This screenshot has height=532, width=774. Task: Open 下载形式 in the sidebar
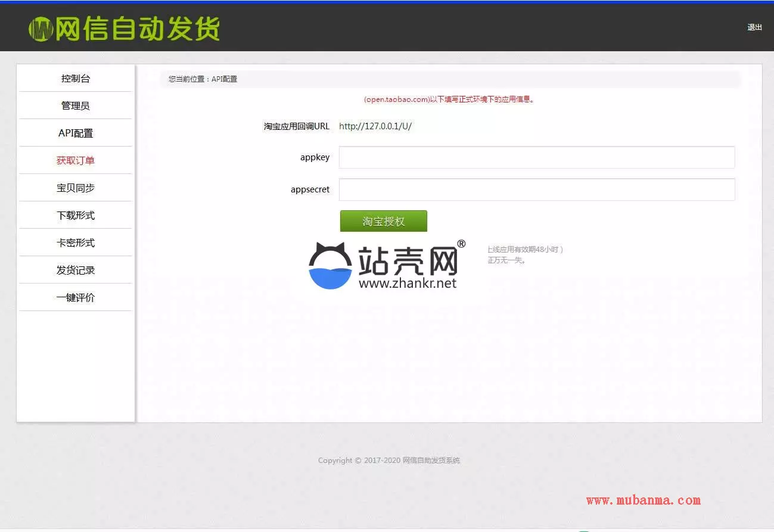click(x=76, y=216)
